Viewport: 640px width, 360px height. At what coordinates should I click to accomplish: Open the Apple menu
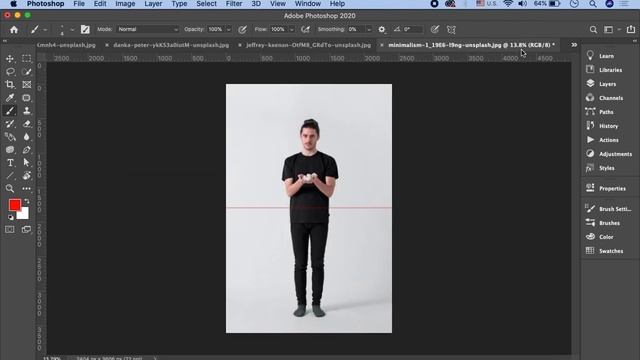[x=13, y=4]
